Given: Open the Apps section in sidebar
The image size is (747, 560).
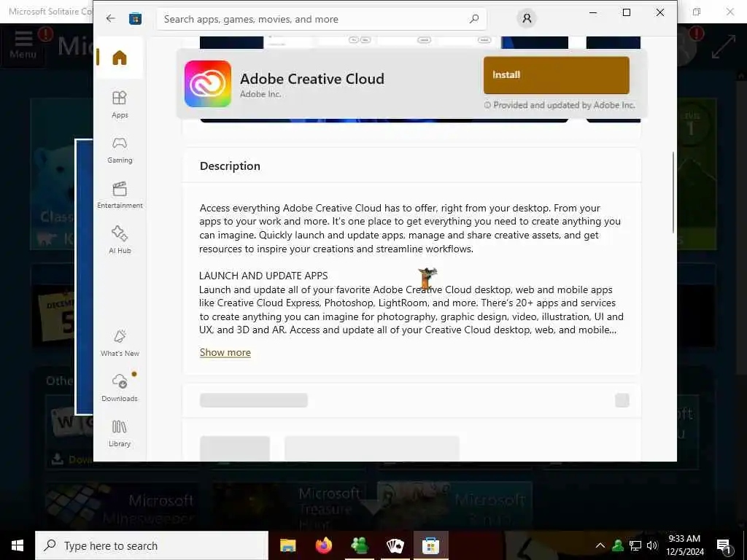Looking at the screenshot, I should (x=120, y=104).
